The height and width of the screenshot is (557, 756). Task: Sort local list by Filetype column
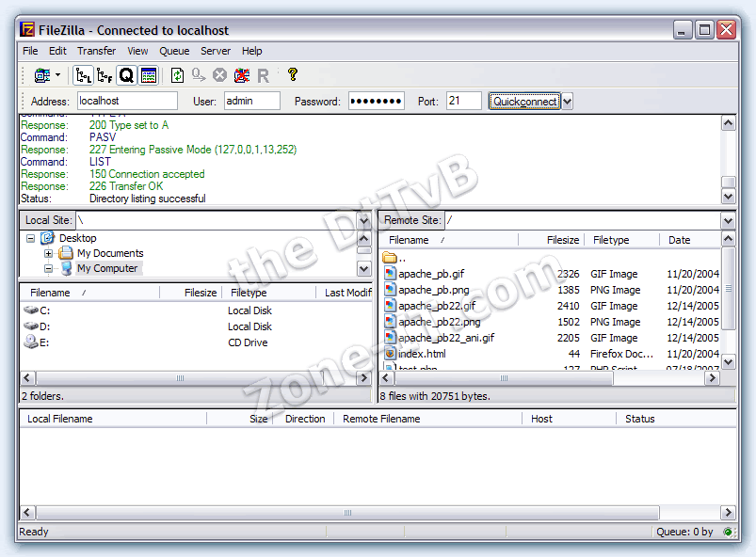(x=269, y=293)
